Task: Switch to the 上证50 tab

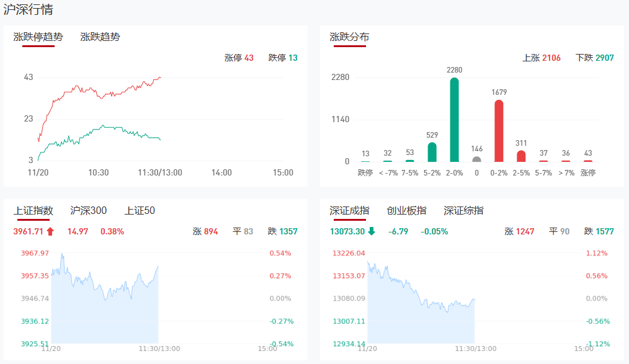Action: (x=140, y=211)
